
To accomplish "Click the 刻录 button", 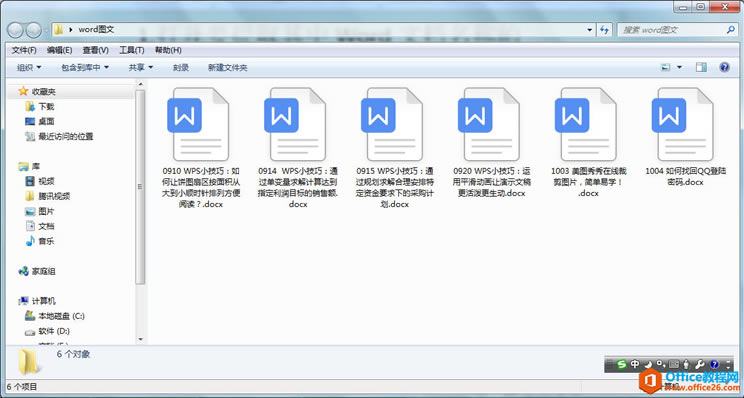I will tap(181, 67).
